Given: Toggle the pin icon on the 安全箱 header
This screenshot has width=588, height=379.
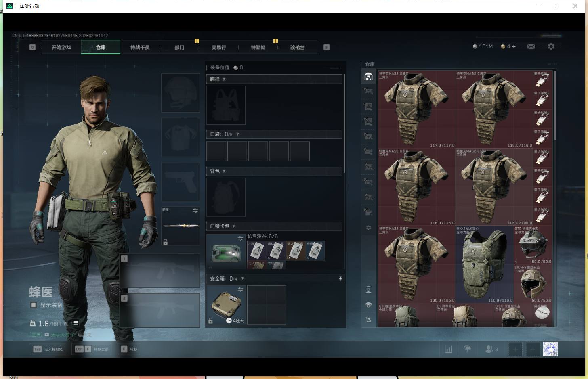Looking at the screenshot, I should pyautogui.click(x=340, y=278).
